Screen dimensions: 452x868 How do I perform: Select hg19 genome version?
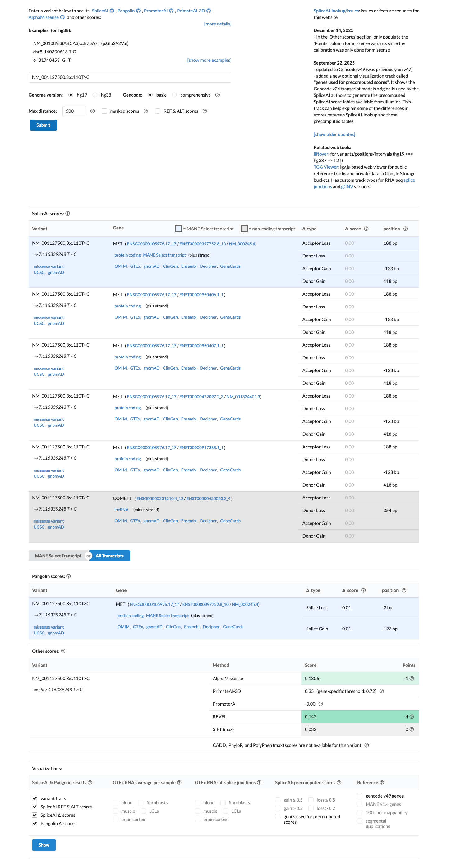click(x=71, y=95)
